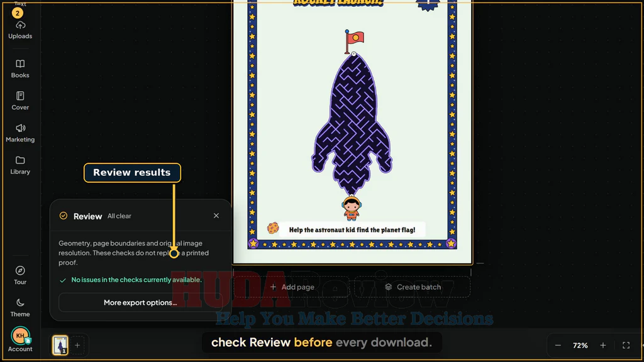Open the Library folder
Screen dimensions: 644x362
click(x=20, y=165)
